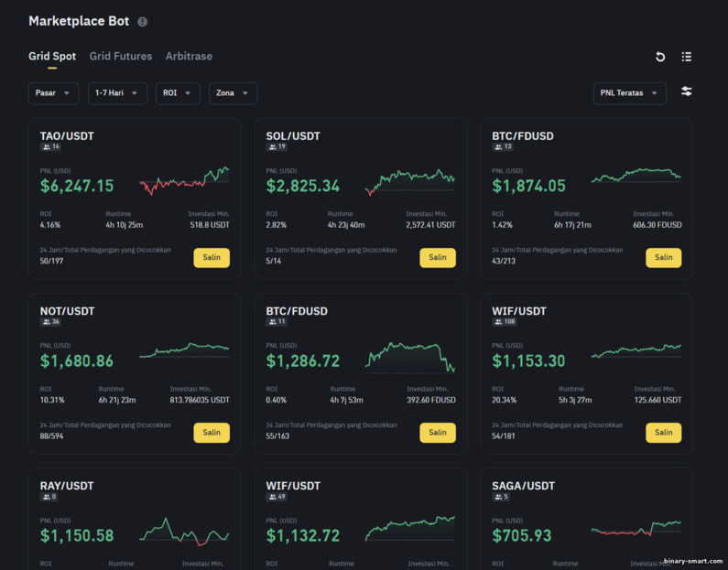The width and height of the screenshot is (728, 570).
Task: Click the 20.34% ROI value
Action: point(505,400)
